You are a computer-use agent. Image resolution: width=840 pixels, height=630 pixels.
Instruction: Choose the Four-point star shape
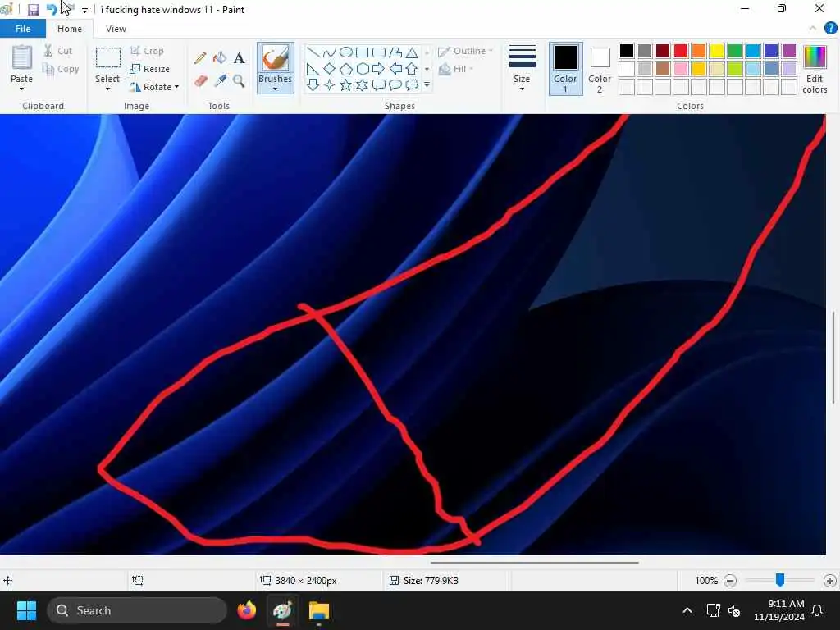(x=330, y=84)
